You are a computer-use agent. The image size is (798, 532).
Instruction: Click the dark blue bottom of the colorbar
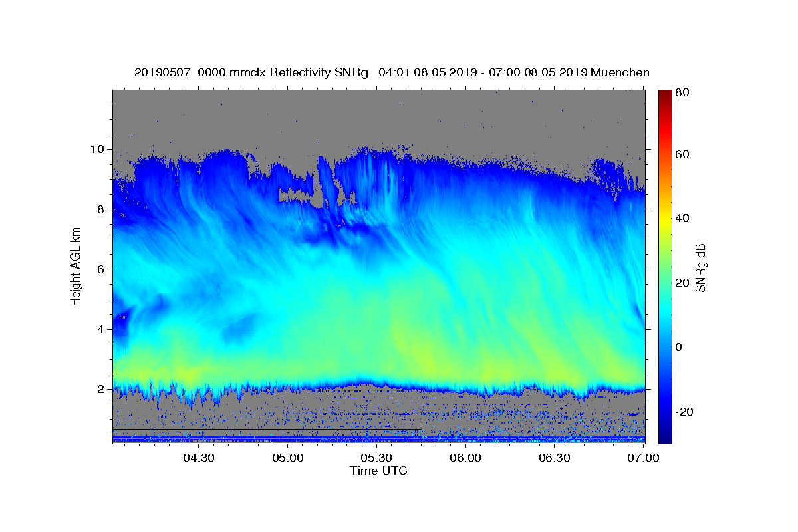665,436
